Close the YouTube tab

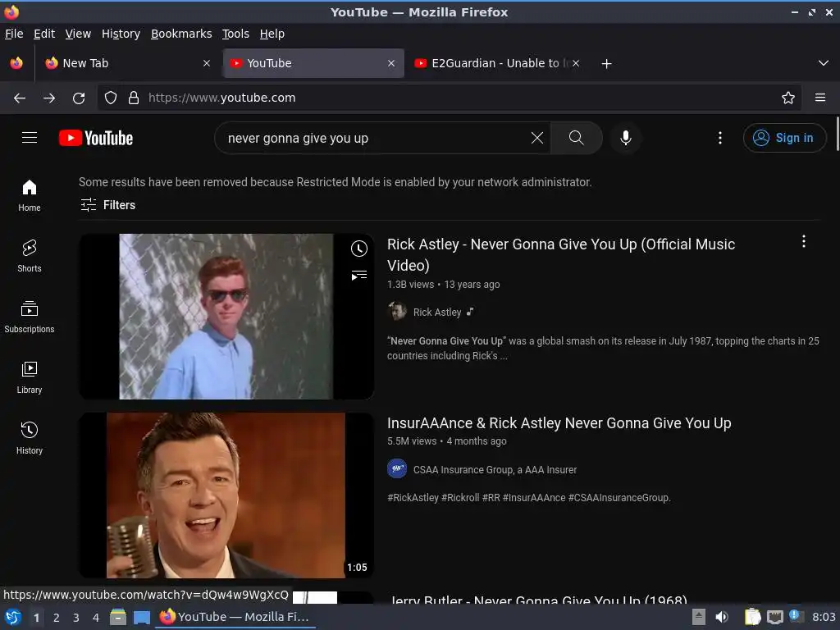coord(391,63)
